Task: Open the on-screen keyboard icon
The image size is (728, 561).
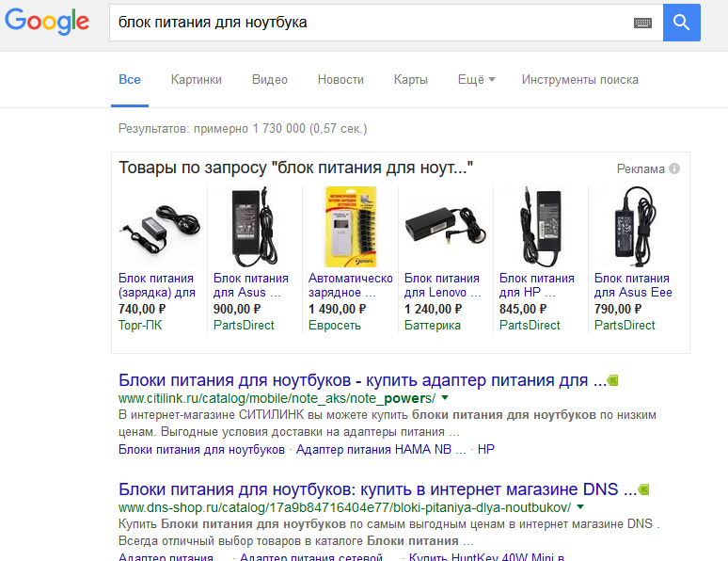Action: (642, 23)
